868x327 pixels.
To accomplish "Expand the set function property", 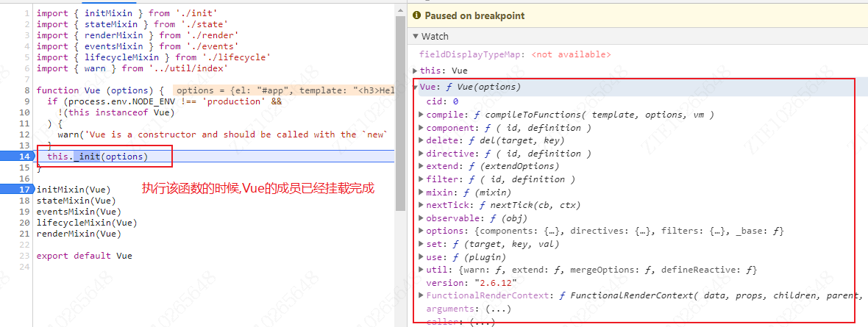I will point(421,244).
